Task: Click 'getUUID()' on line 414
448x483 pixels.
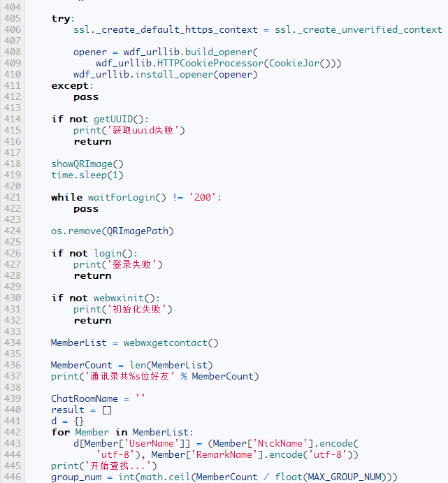Action: 119,119
